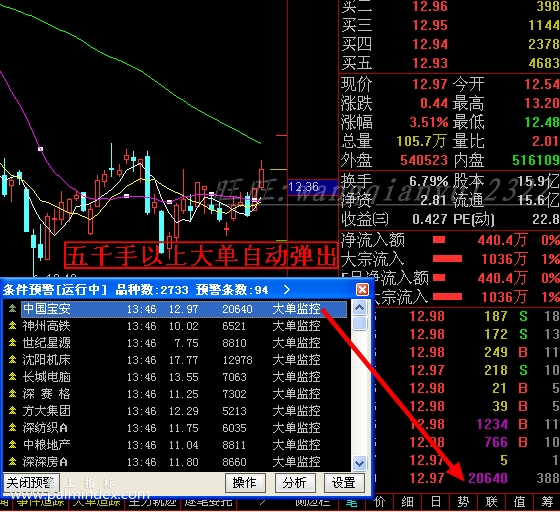Click the 净流入额 440.4万 row
Viewport: 560px width, 512px height.
point(450,240)
